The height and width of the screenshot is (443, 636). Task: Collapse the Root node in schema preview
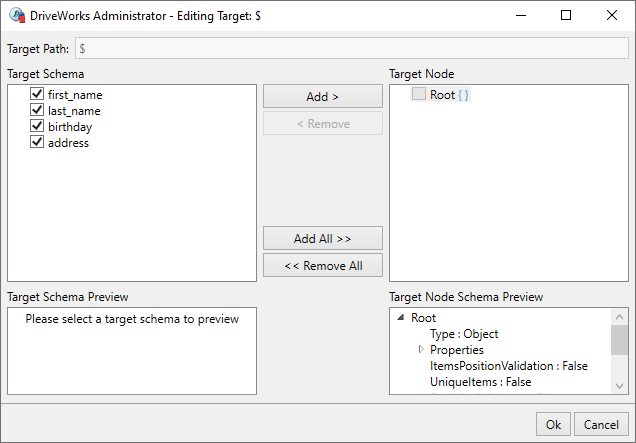[401, 318]
